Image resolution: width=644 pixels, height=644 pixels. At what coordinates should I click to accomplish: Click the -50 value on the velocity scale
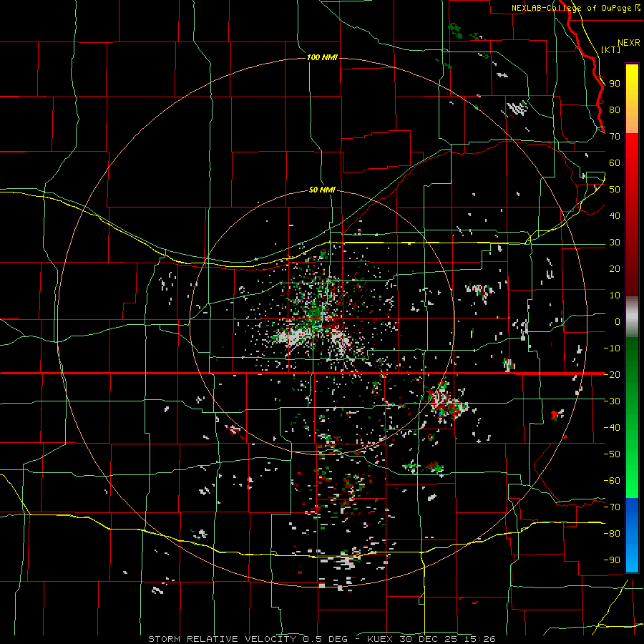tap(612, 454)
